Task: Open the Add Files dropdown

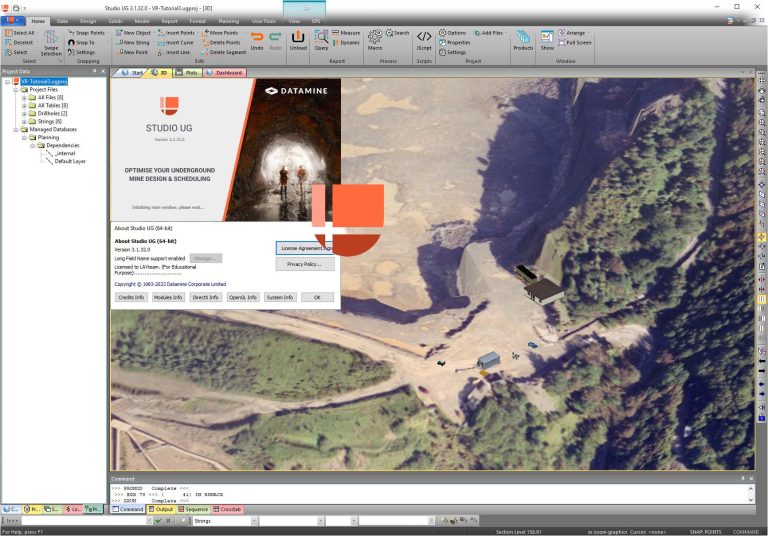Action: coord(490,33)
